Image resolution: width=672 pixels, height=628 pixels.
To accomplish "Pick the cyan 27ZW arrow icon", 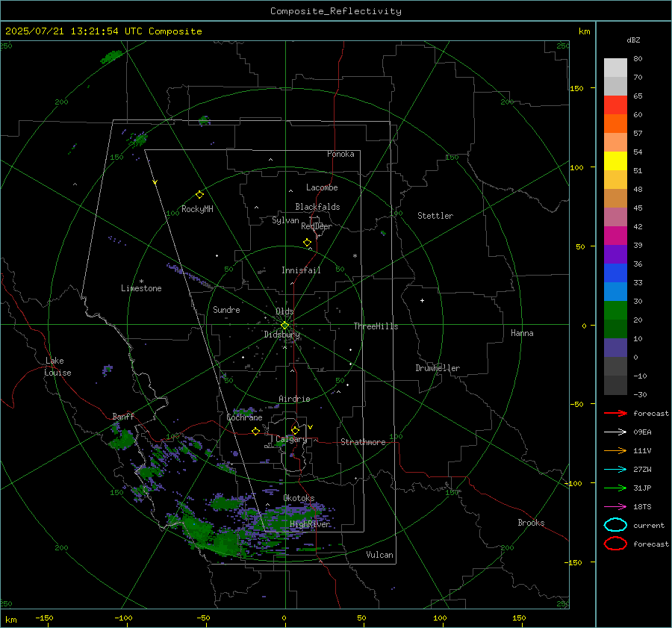I will pyautogui.click(x=615, y=470).
